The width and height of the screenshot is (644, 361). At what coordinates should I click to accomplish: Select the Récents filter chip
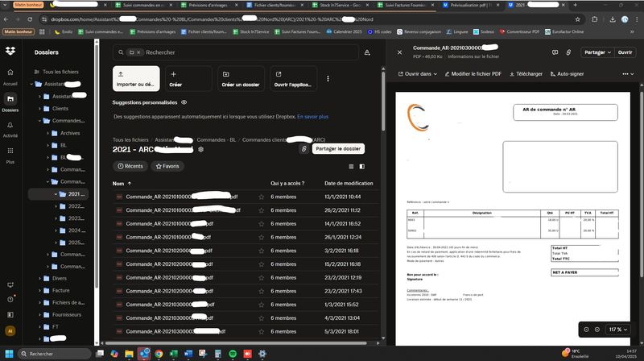coord(130,166)
